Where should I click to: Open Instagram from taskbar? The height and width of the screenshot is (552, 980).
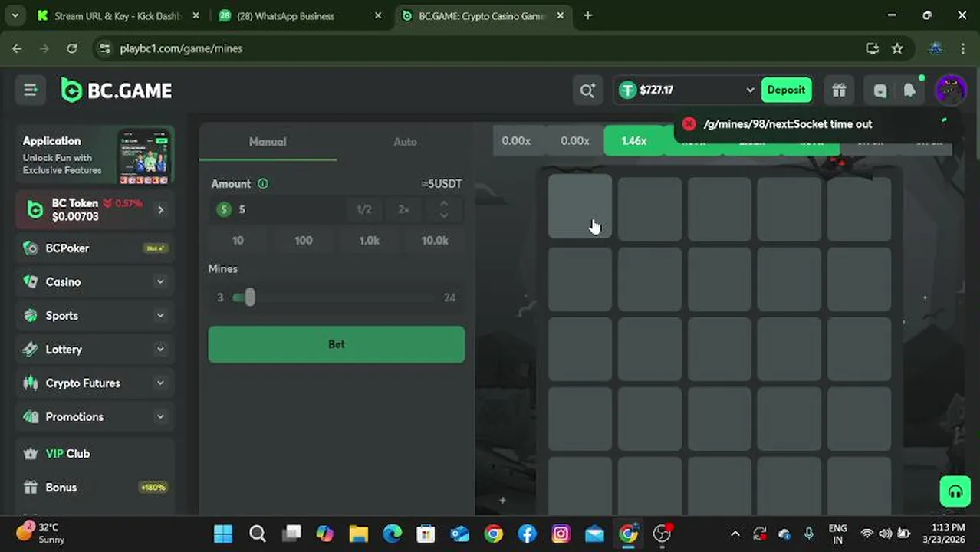click(x=561, y=534)
